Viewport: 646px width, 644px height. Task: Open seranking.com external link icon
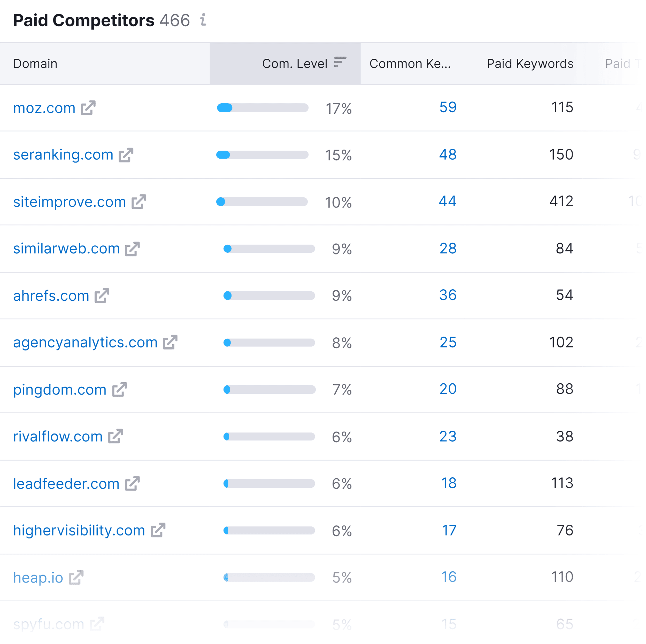click(126, 155)
